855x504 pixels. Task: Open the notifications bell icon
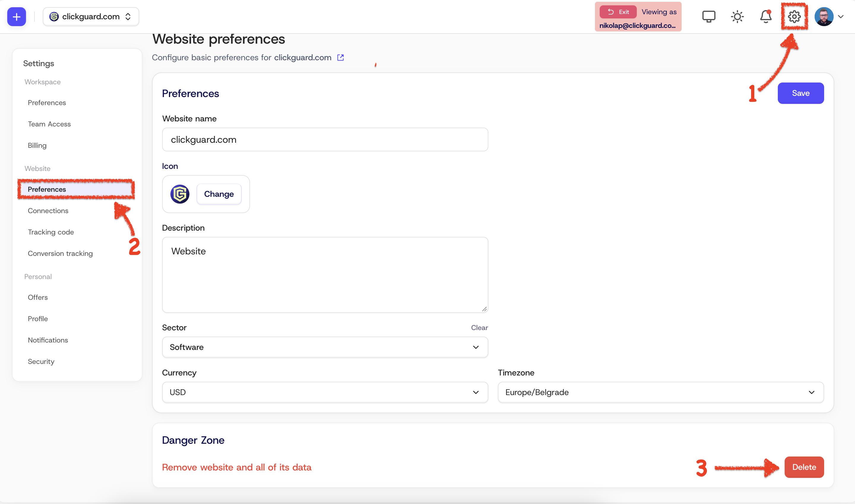[x=766, y=16]
